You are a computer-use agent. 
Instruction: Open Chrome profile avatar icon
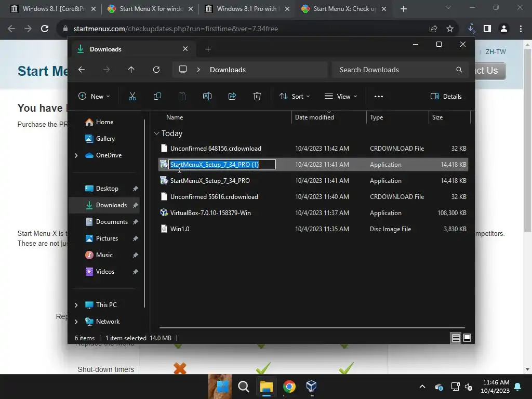(x=504, y=29)
